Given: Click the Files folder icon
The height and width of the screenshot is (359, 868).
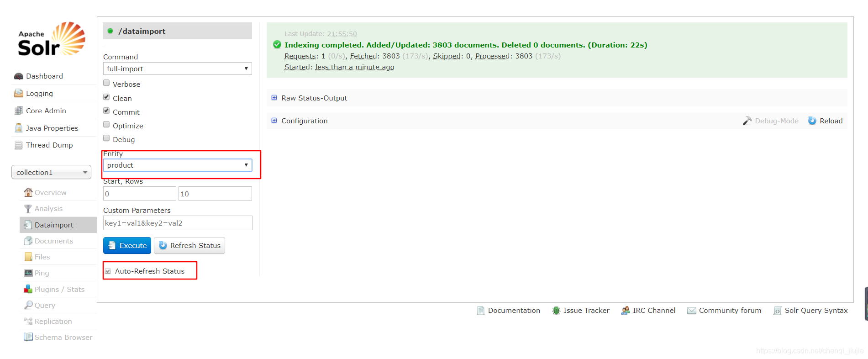Looking at the screenshot, I should pyautogui.click(x=28, y=257).
